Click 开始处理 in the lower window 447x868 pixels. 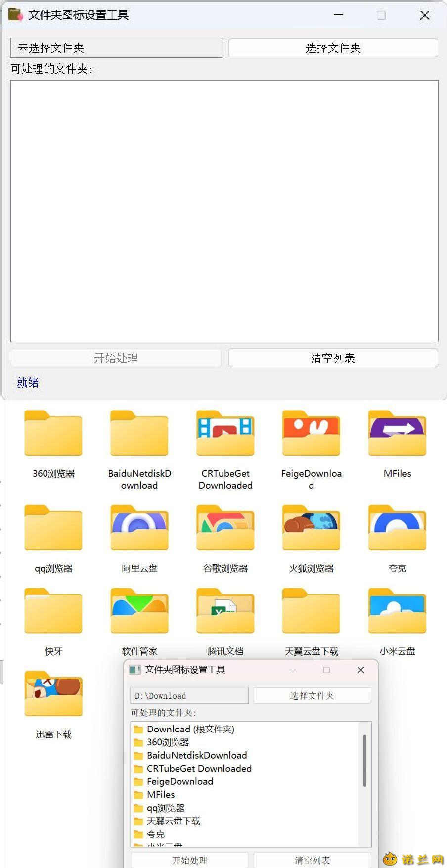[189, 860]
